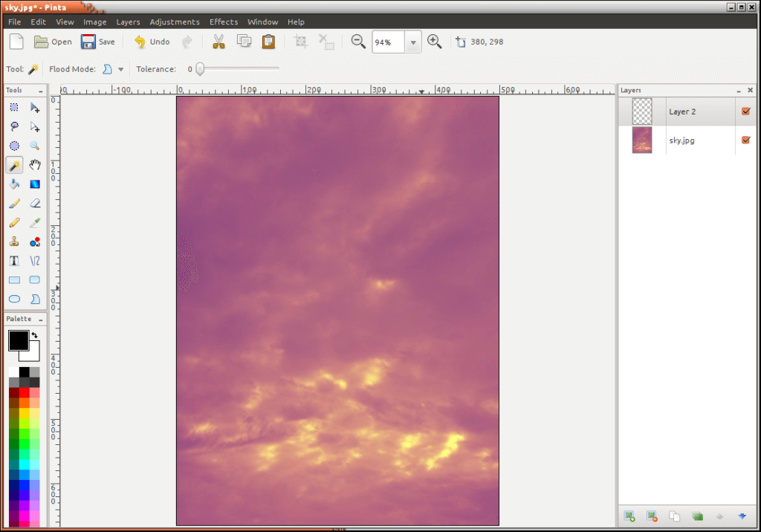
Task: Activate the Gradient tool
Action: (x=34, y=184)
